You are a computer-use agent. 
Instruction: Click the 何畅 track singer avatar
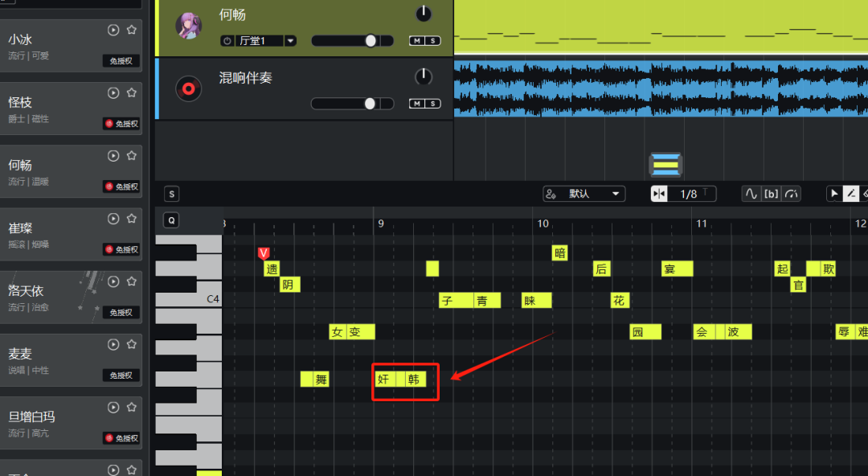pos(189,26)
